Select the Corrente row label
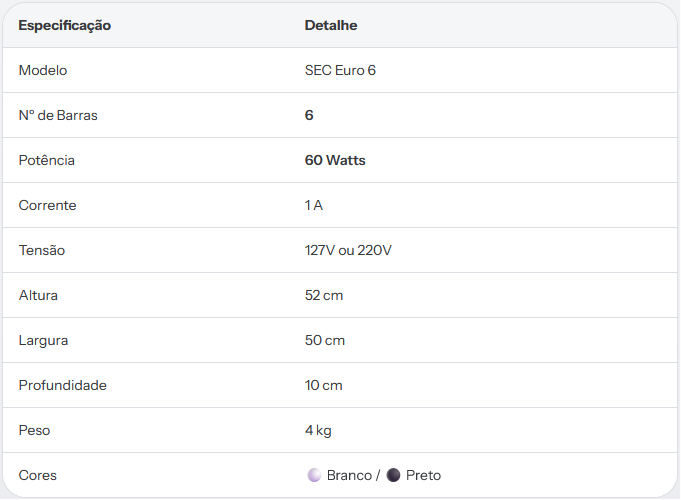The width and height of the screenshot is (681, 500). pos(47,205)
